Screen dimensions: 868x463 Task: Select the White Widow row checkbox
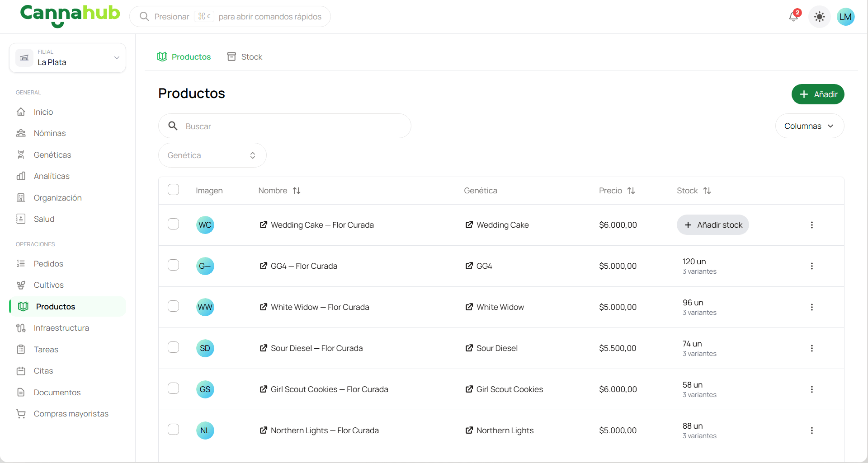[x=173, y=306]
